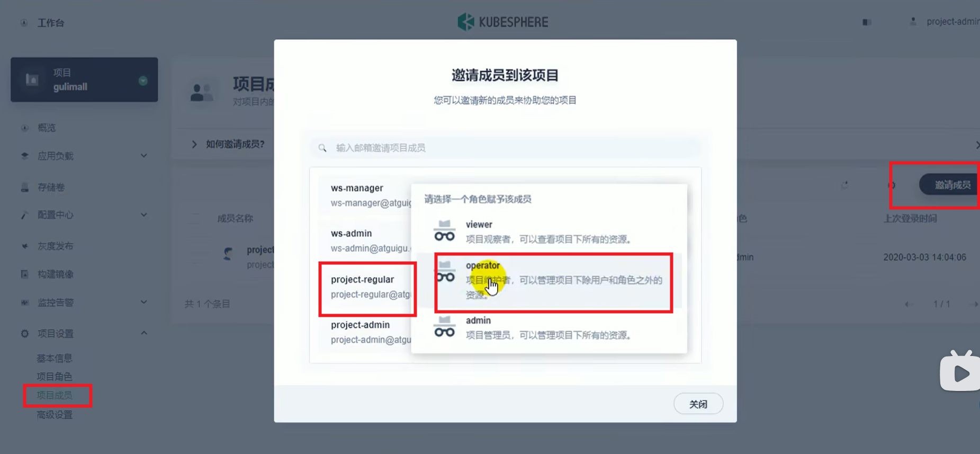The image size is (980, 454).
Task: Click the 邀请成员 button
Action: click(x=951, y=185)
